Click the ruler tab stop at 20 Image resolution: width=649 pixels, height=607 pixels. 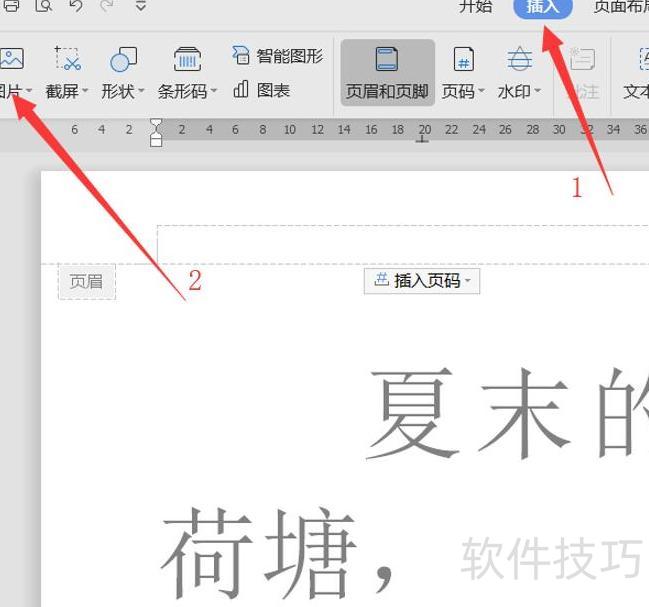click(x=422, y=140)
